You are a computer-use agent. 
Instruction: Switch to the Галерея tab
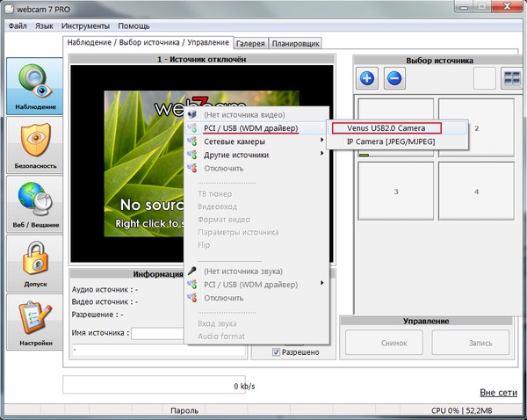250,43
